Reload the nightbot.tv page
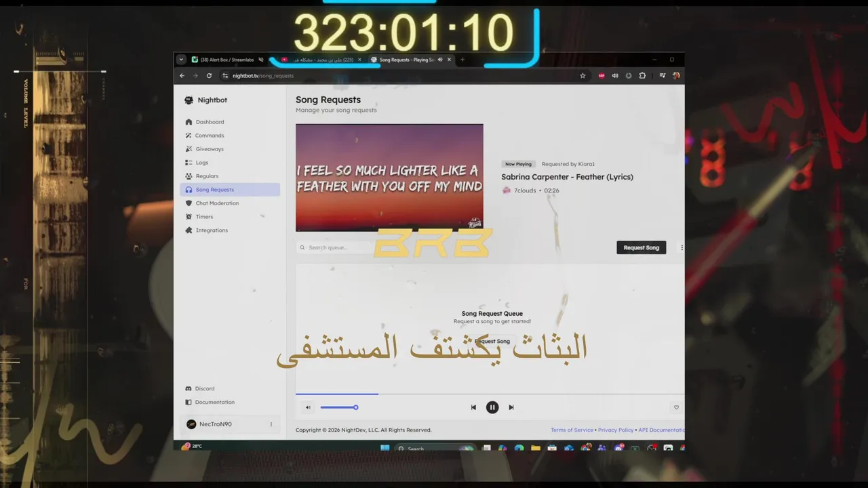 click(209, 76)
